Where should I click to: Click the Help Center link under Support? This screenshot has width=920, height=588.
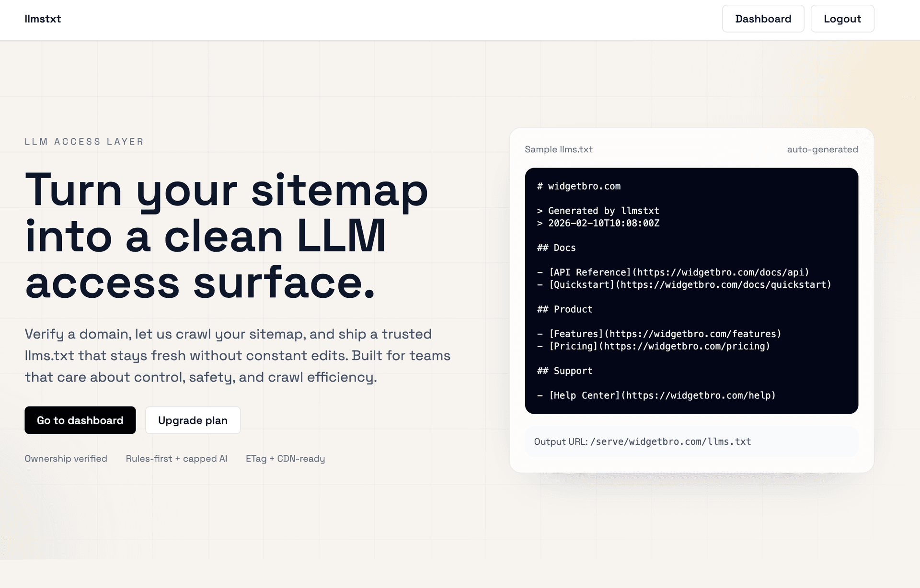tap(662, 396)
